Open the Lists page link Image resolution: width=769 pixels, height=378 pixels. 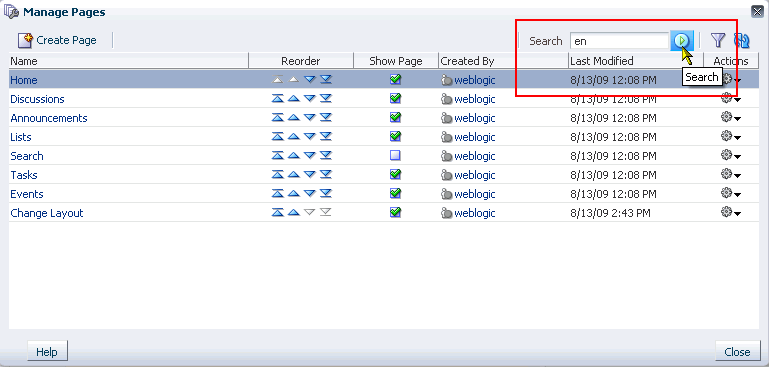pos(21,137)
